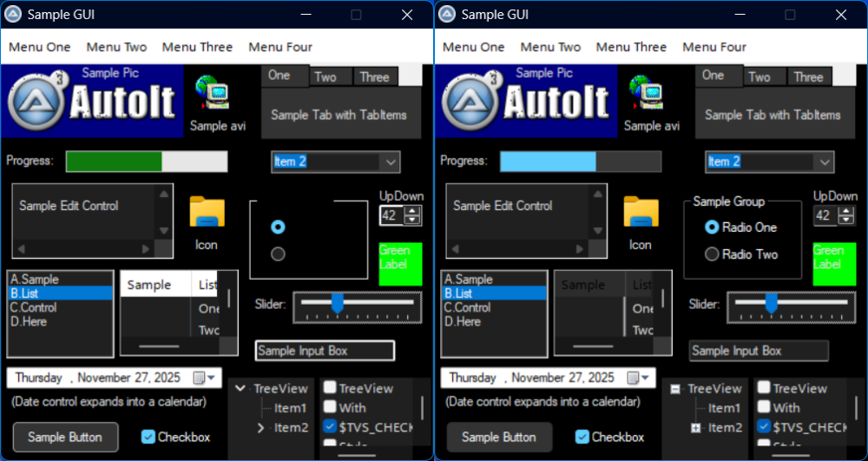Click the yellow folder icon in left window
Screen dimensions: 868x461
click(207, 213)
